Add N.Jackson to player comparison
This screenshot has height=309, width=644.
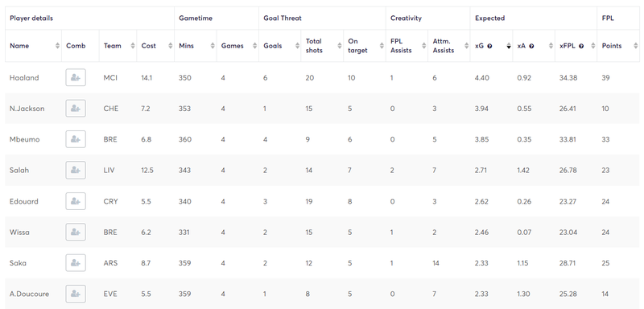[x=76, y=109]
